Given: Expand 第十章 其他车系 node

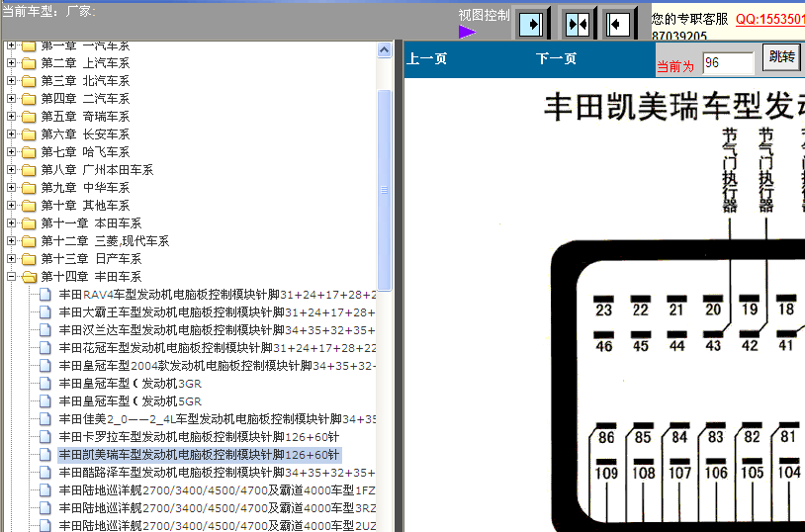Looking at the screenshot, I should tap(11, 205).
